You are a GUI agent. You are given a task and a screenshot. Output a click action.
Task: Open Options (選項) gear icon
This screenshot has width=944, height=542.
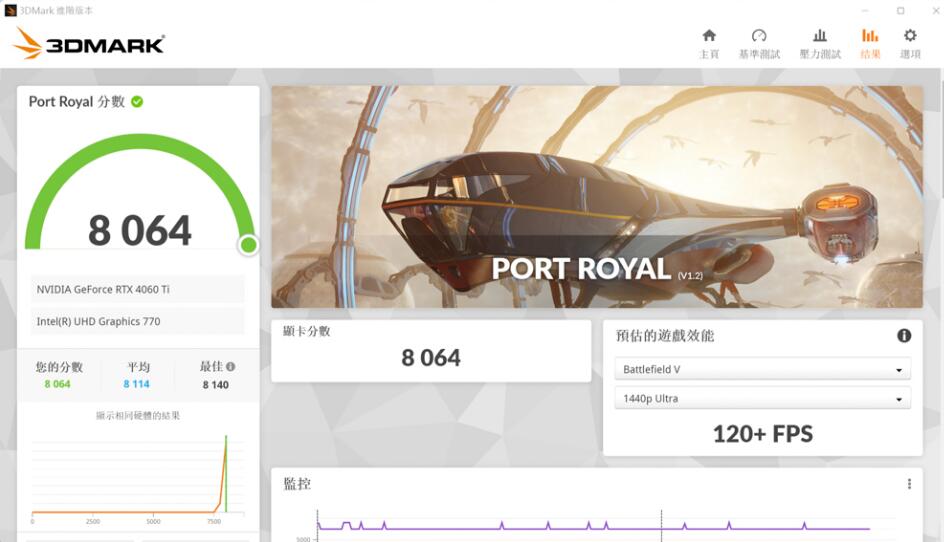point(910,43)
